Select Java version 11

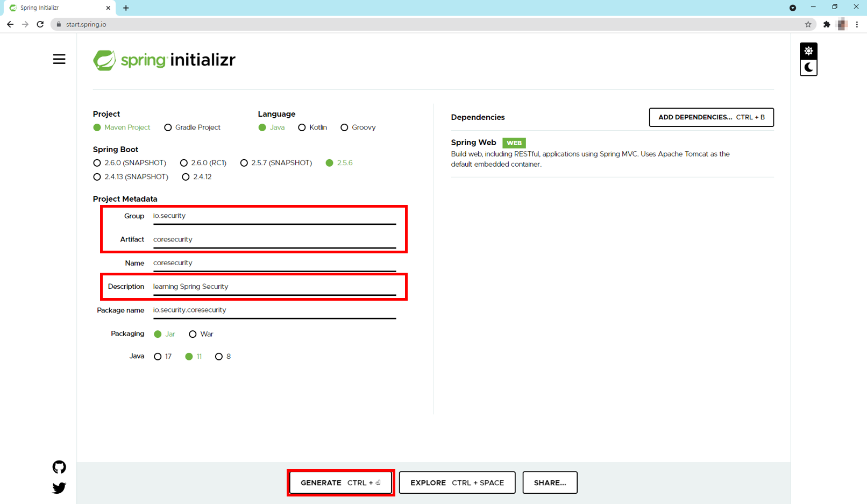[x=194, y=357]
